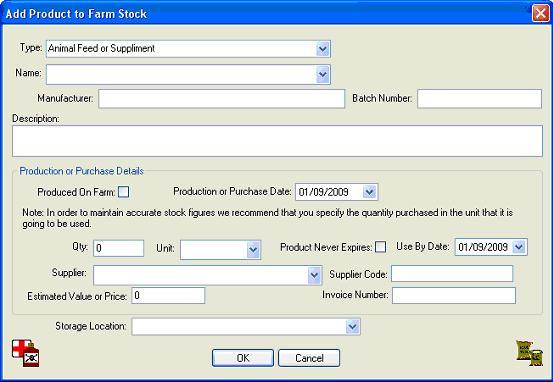Click the feed sacks icon
The height and width of the screenshot is (382, 553).
pyautogui.click(x=529, y=353)
